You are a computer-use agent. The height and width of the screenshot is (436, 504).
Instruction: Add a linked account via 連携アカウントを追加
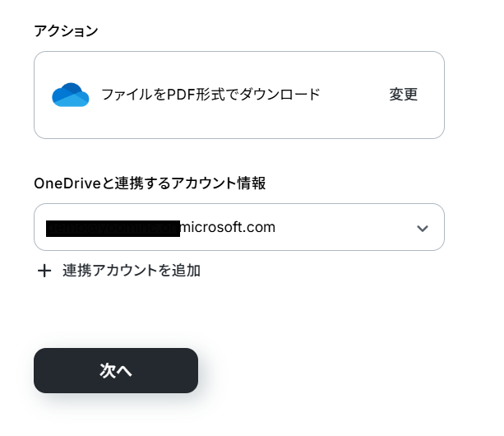point(132,271)
